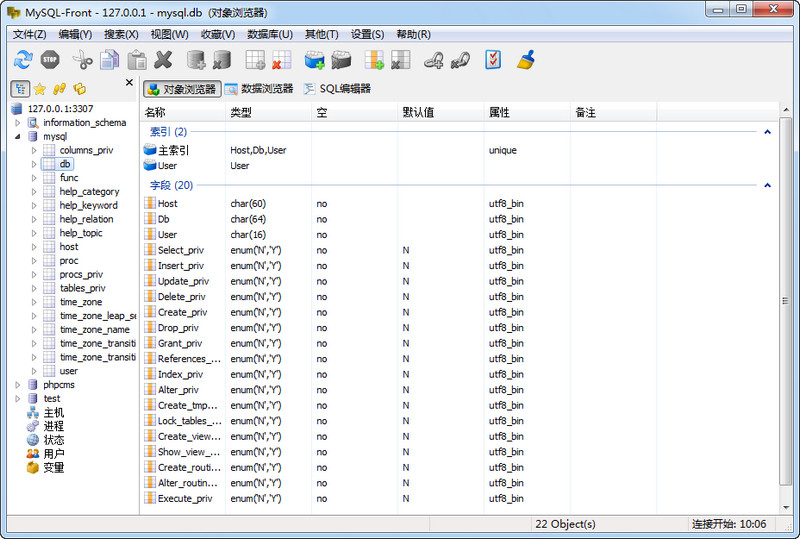800x539 pixels.
Task: Click the first key-shaped toolbar icon
Action: [433, 60]
